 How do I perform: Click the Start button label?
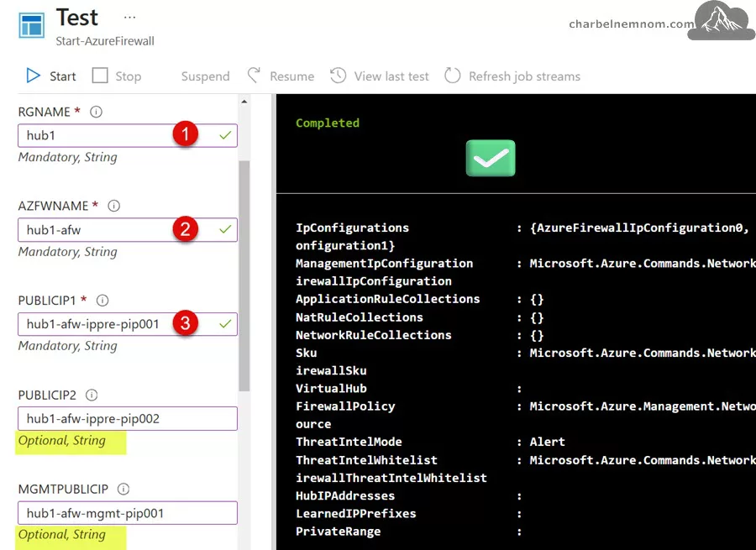click(x=63, y=76)
